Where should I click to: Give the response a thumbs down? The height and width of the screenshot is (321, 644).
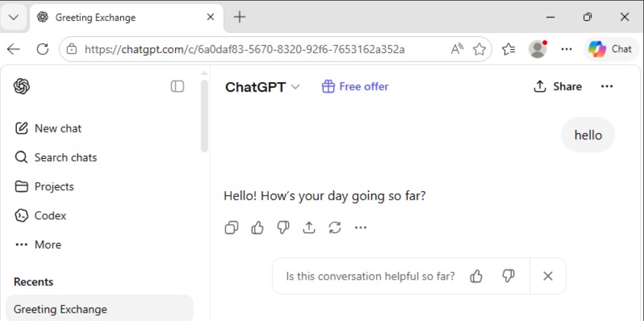[x=283, y=227]
